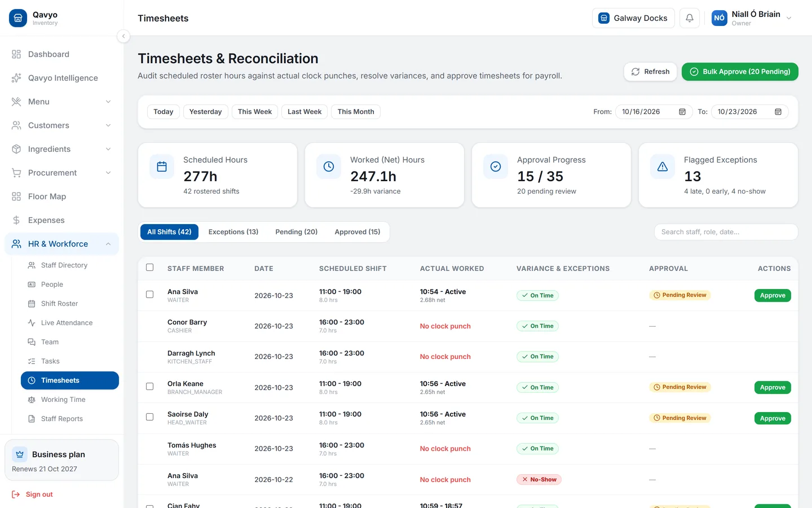The image size is (812, 508).
Task: Click the Flagged Exceptions warning icon
Action: pyautogui.click(x=663, y=167)
